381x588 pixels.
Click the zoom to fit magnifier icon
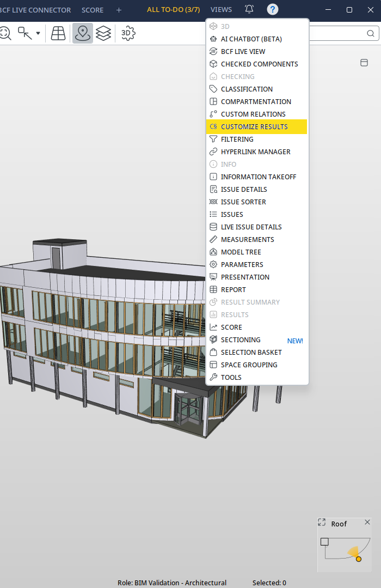click(x=5, y=33)
